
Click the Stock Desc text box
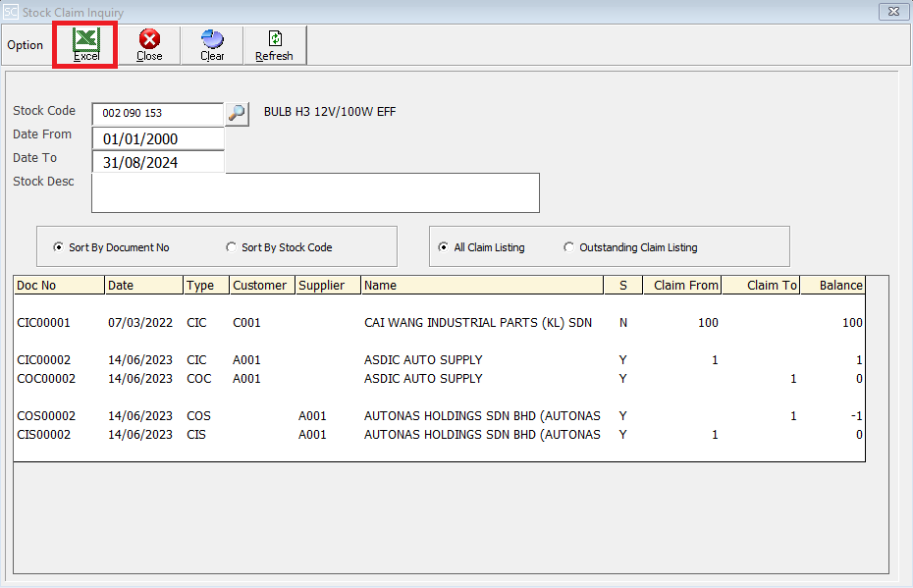click(x=315, y=192)
